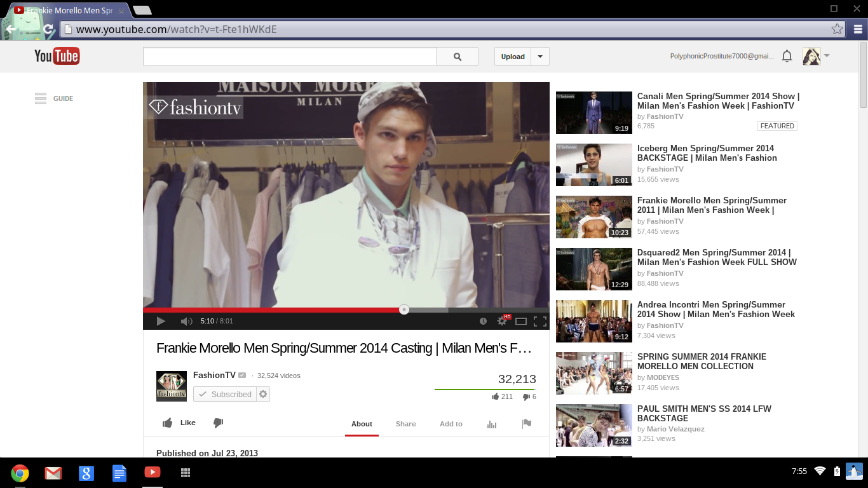Seek using the video progress bar handle

click(404, 310)
